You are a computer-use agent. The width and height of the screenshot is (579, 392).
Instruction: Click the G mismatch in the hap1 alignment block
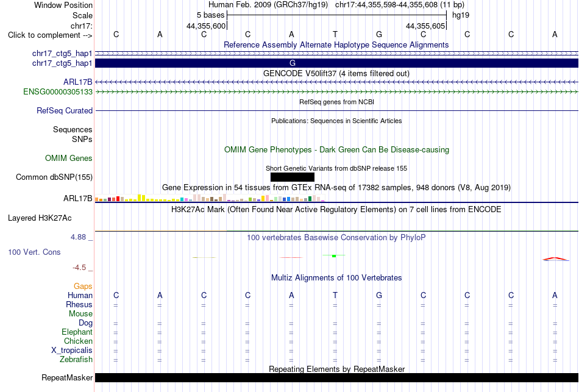[x=292, y=63]
